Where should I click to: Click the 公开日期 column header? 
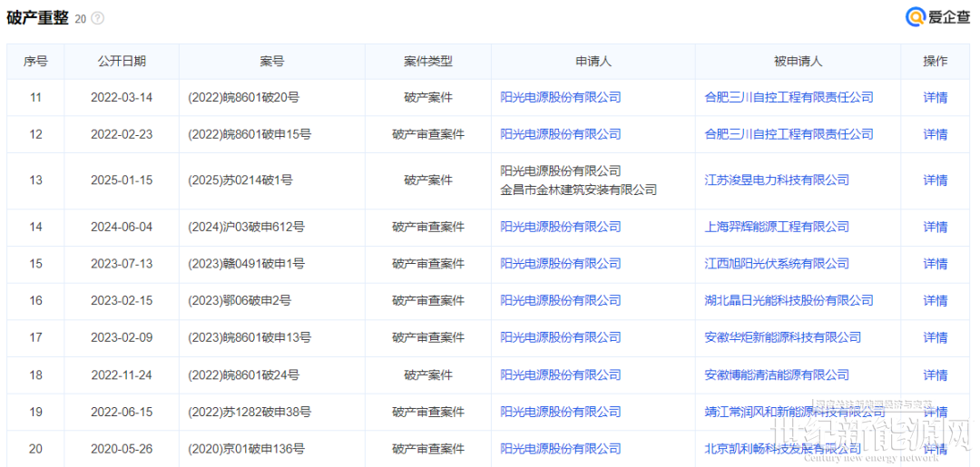pyautogui.click(x=122, y=61)
